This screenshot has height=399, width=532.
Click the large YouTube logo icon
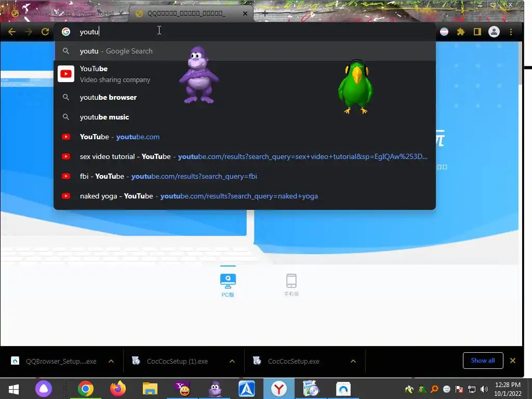pos(66,74)
